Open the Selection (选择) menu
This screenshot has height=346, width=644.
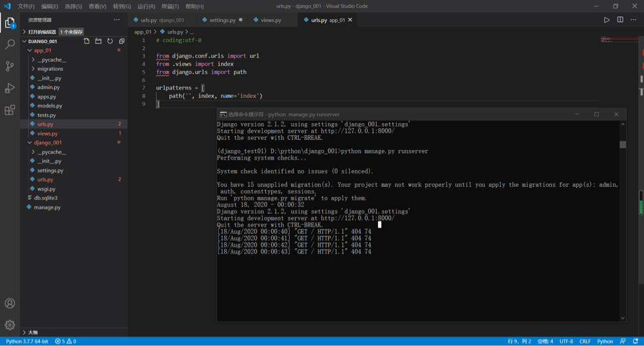[73, 6]
